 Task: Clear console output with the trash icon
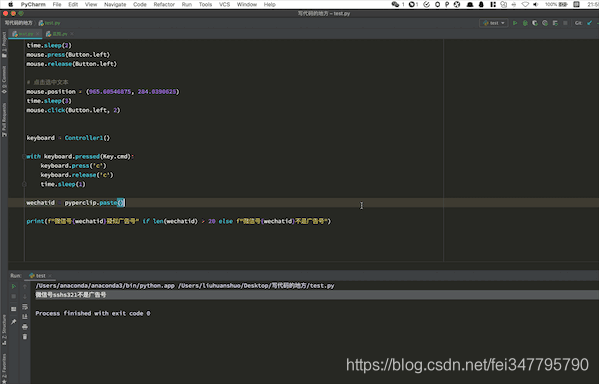pos(25,337)
